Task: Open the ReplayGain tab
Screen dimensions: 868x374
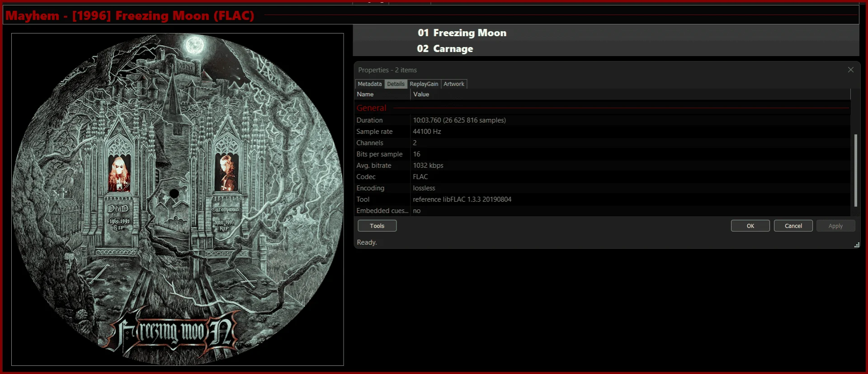Action: [x=424, y=84]
